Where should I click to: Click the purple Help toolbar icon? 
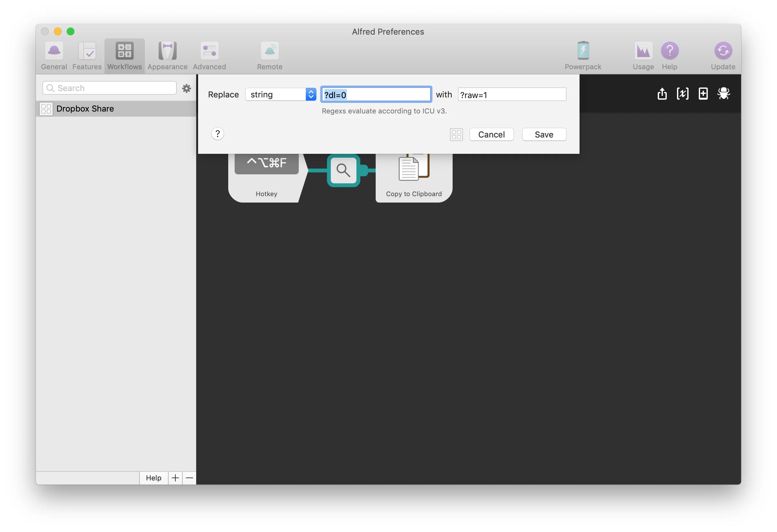click(x=669, y=56)
